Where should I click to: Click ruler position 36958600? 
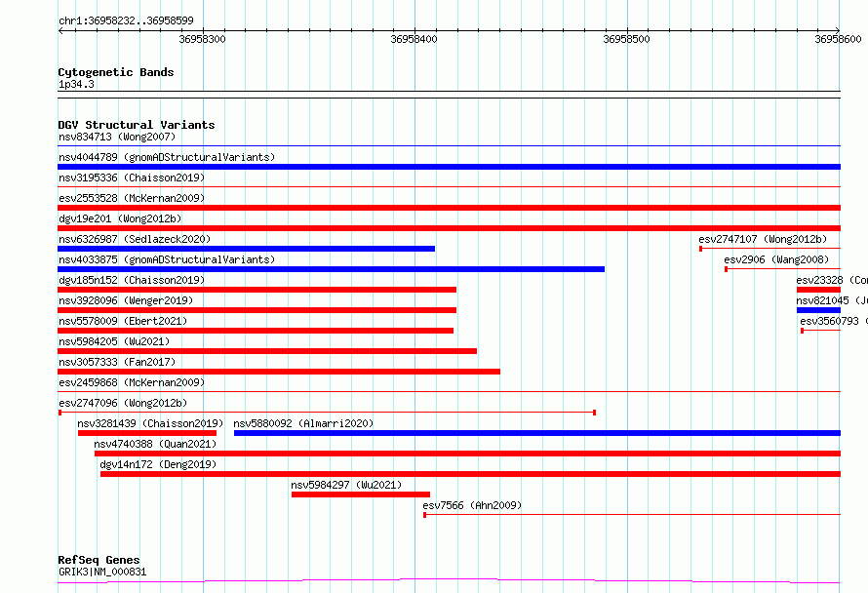point(838,39)
